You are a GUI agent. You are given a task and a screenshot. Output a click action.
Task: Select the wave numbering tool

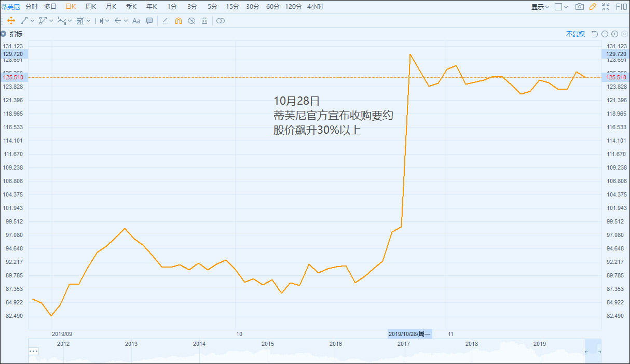(x=61, y=21)
